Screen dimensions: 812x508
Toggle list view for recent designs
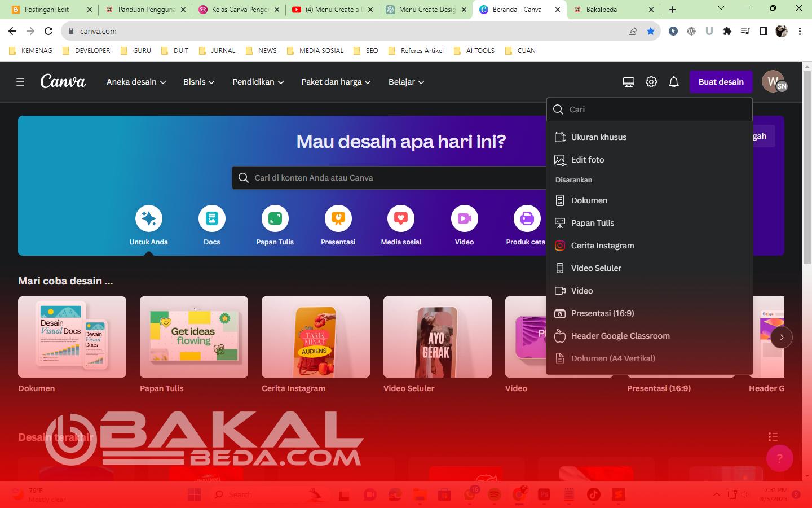click(x=773, y=437)
